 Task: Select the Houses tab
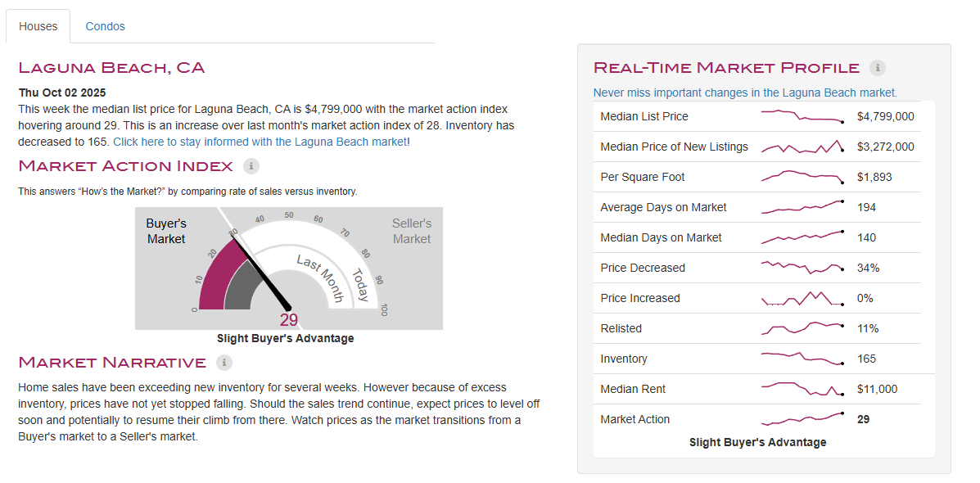coord(38,26)
